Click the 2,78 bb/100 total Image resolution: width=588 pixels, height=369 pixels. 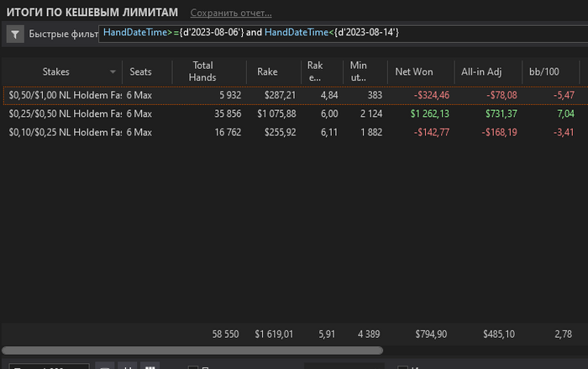(x=564, y=334)
